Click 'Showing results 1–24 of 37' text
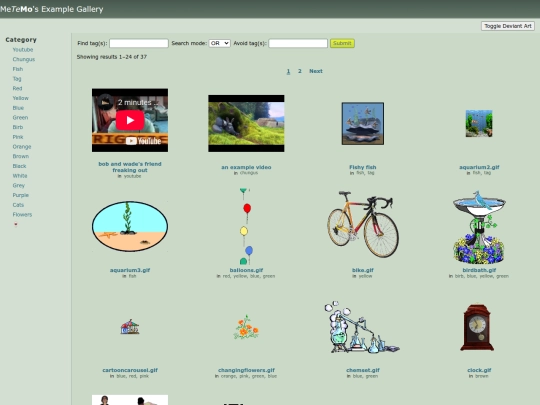The image size is (540, 405). pyautogui.click(x=112, y=57)
